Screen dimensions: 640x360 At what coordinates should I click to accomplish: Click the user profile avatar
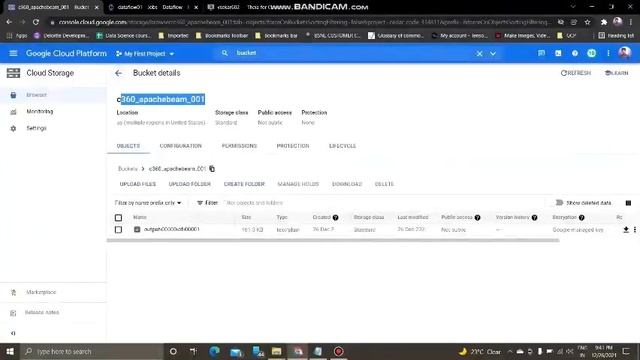click(624, 53)
